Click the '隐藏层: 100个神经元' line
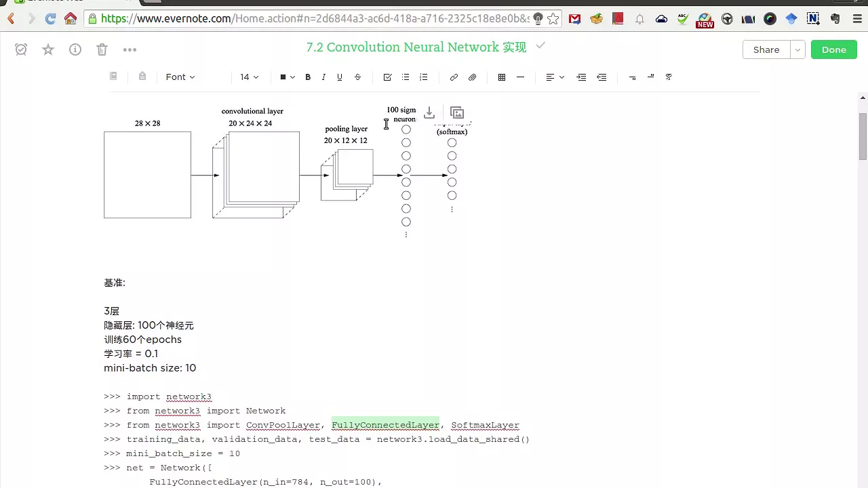 (x=149, y=325)
